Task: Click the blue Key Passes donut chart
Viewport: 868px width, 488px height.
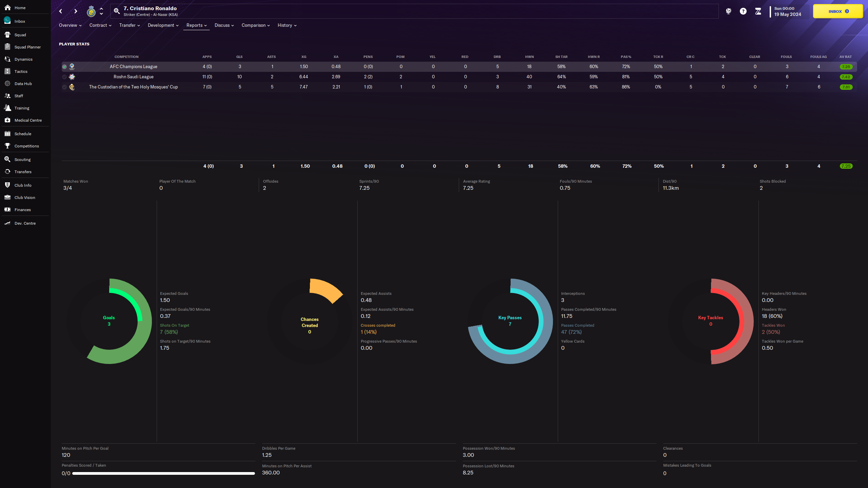Action: coord(510,321)
